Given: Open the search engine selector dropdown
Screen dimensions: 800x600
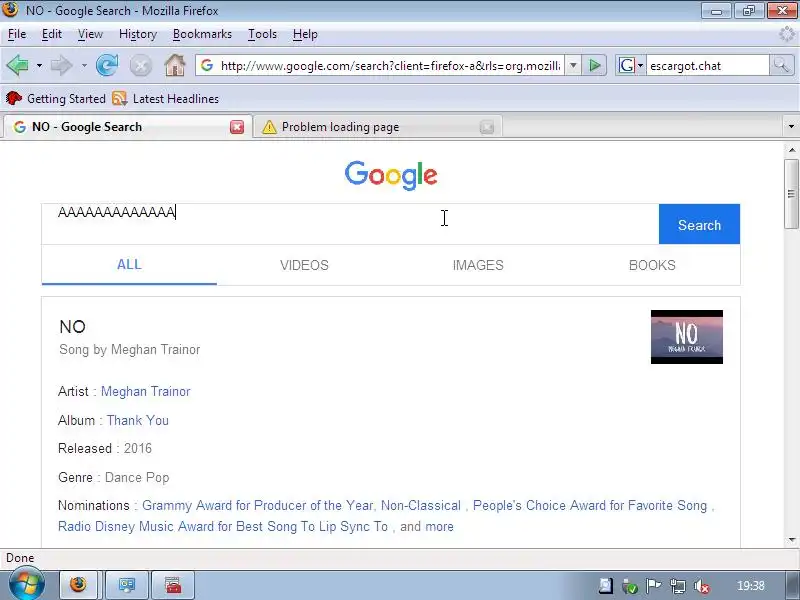Looking at the screenshot, I should pyautogui.click(x=640, y=65).
